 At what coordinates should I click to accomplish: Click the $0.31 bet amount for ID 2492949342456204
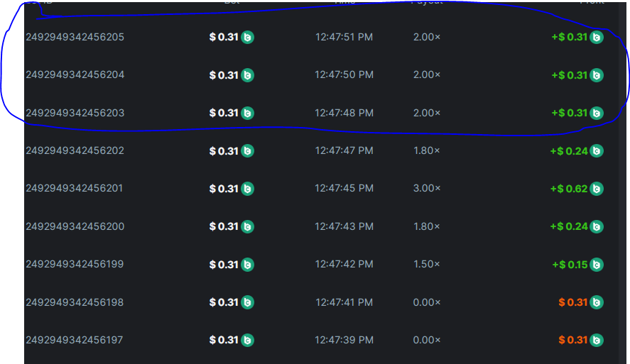coord(224,75)
